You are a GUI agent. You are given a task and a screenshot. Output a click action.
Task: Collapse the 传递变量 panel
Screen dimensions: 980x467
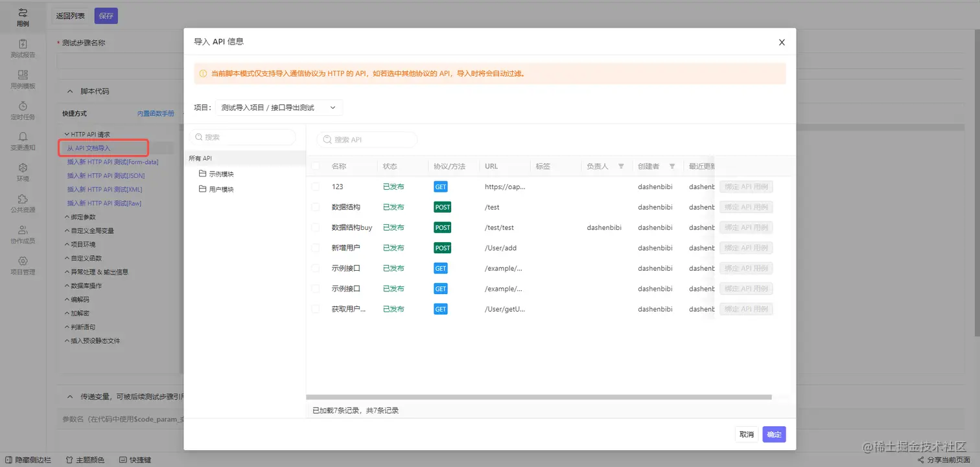coord(71,396)
